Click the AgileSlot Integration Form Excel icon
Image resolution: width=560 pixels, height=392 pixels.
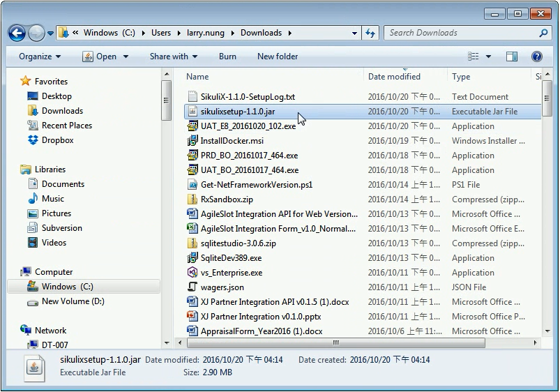point(192,228)
